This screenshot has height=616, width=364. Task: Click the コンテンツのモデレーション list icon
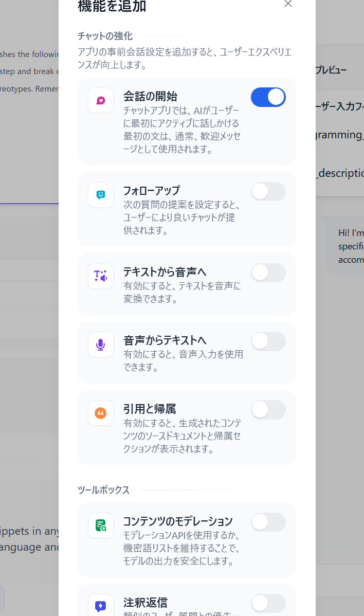pyautogui.click(x=100, y=526)
